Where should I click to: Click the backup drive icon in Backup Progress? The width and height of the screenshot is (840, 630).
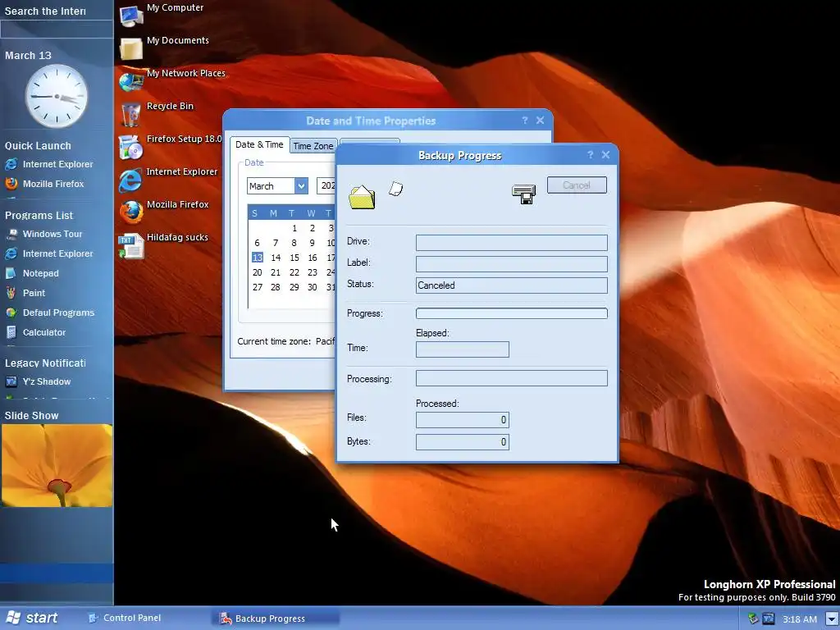(x=523, y=194)
